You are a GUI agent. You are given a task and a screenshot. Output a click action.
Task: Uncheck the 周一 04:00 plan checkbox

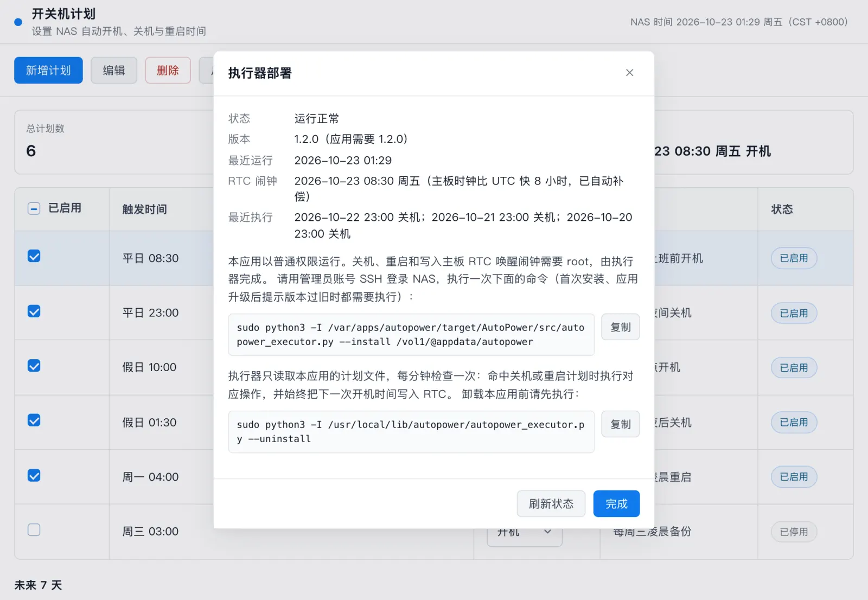34,476
